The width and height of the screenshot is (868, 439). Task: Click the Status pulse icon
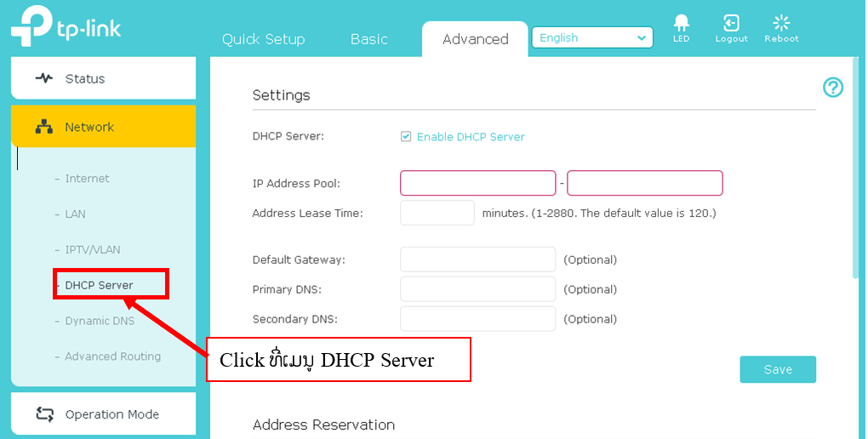click(44, 78)
